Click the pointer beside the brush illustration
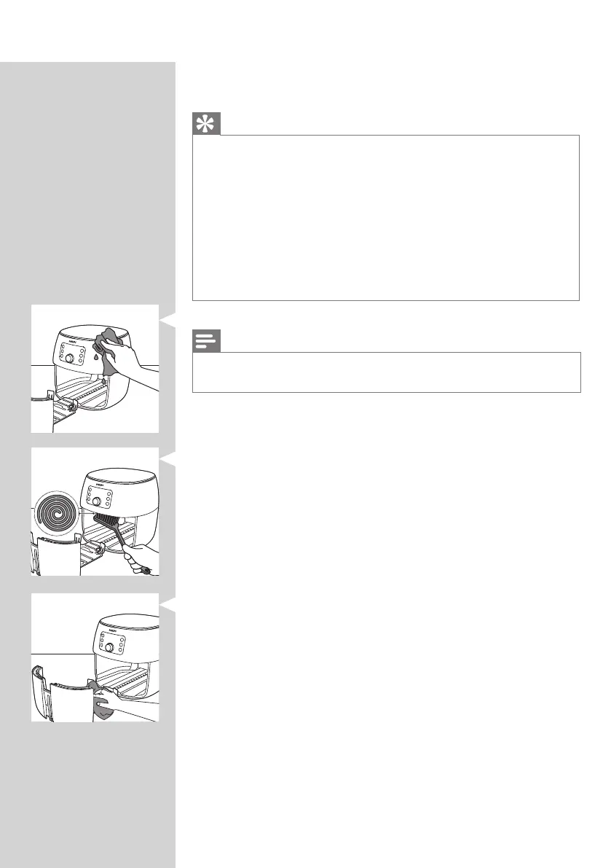611x868 pixels. click(168, 459)
